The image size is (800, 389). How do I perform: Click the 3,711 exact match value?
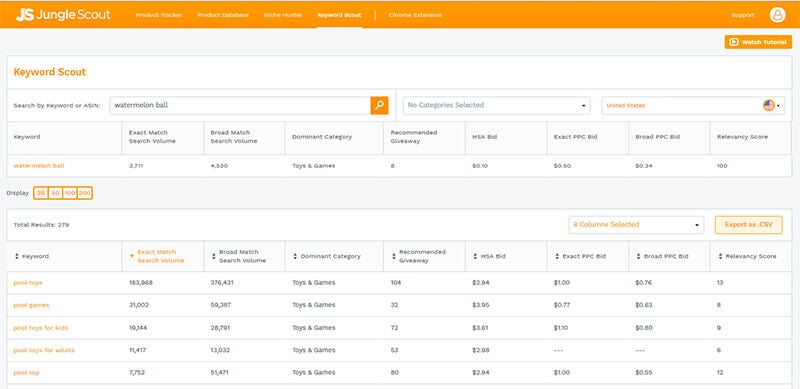tap(136, 166)
